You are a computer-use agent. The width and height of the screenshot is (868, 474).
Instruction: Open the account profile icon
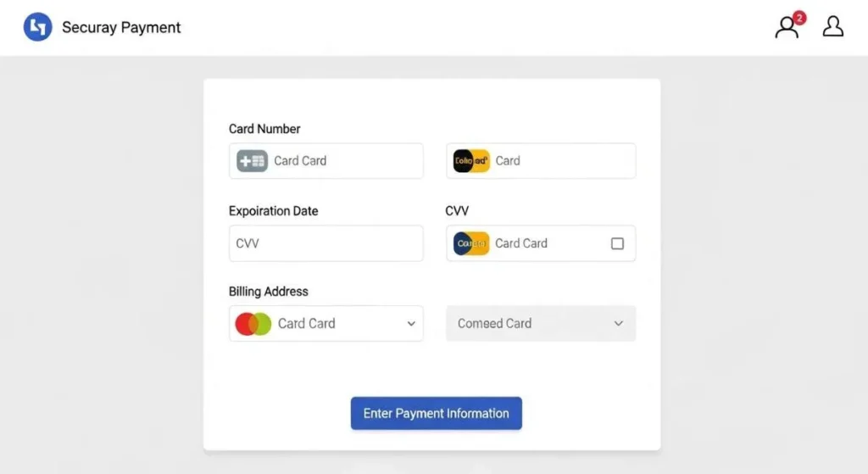pyautogui.click(x=833, y=27)
